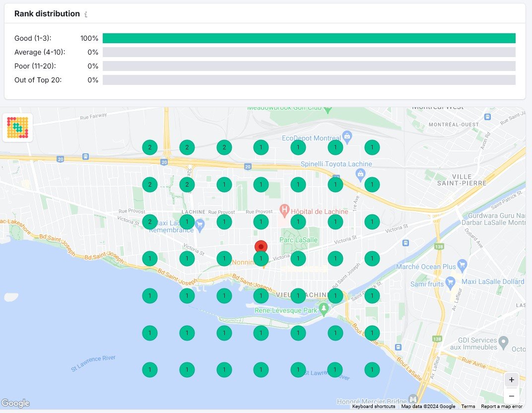This screenshot has width=532, height=413.
Task: Open Spinelli Toyota Lachine shopping pin
Action: (x=360, y=174)
